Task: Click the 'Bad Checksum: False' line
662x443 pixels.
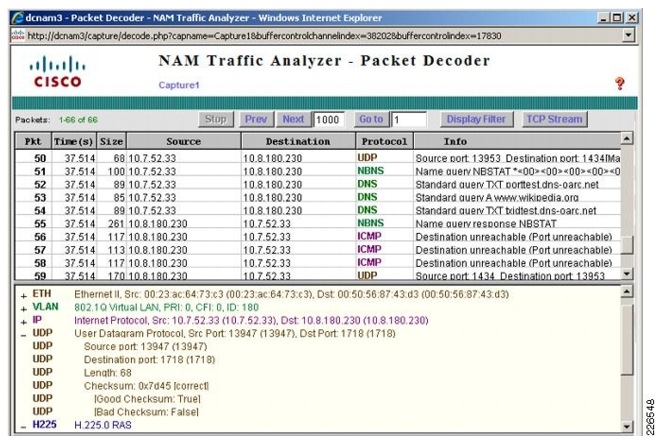Action: click(147, 412)
